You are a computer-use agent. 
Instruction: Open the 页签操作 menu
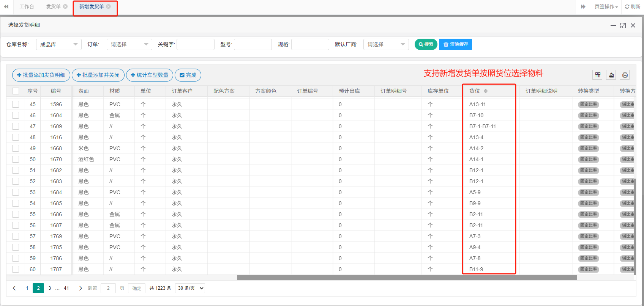pos(606,6)
